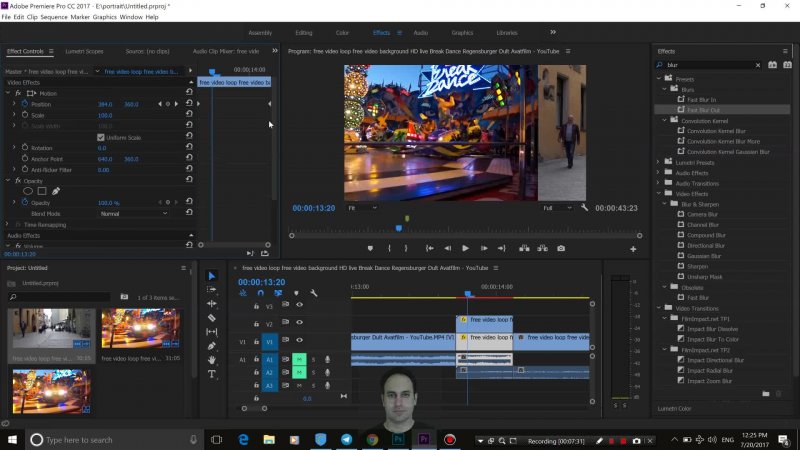Image resolution: width=800 pixels, height=450 pixels.
Task: Hide the V3 track output
Action: tap(299, 305)
